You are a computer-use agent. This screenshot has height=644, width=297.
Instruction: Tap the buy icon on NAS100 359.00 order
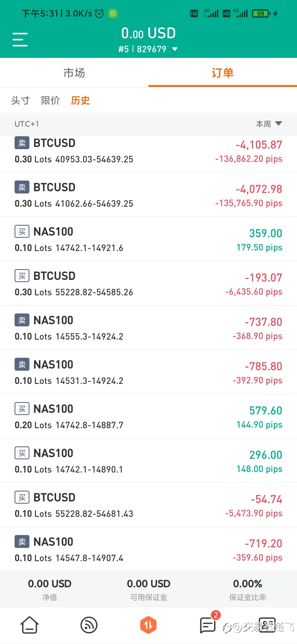click(x=22, y=231)
